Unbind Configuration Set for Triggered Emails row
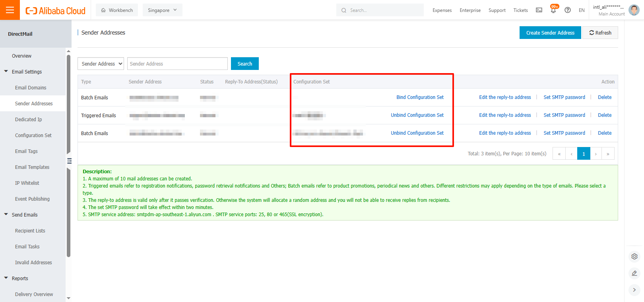The image size is (644, 302). (417, 115)
